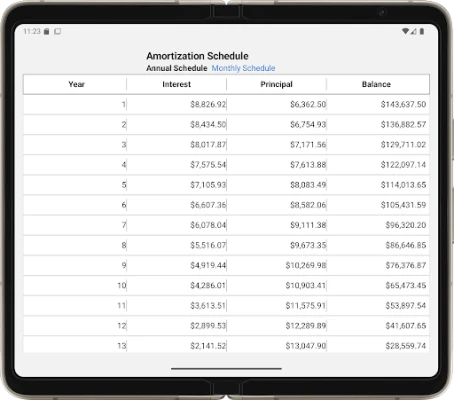Tap the Wi-Fi status icon
This screenshot has width=454, height=400.
(x=405, y=31)
